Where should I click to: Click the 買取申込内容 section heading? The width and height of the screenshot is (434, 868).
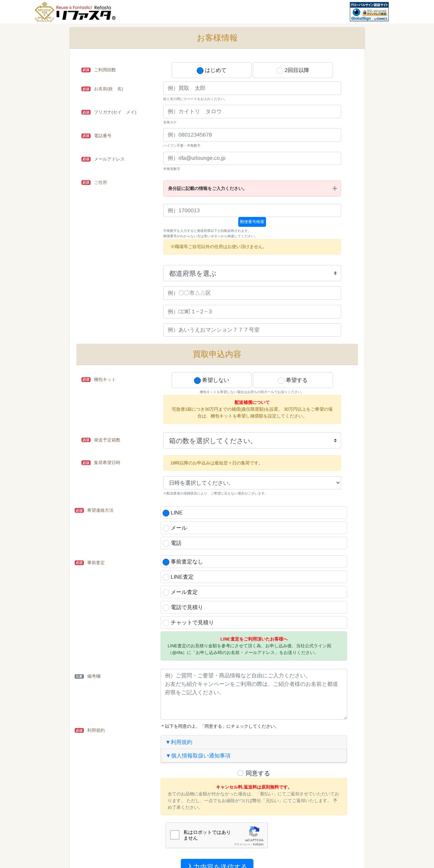pos(217,354)
